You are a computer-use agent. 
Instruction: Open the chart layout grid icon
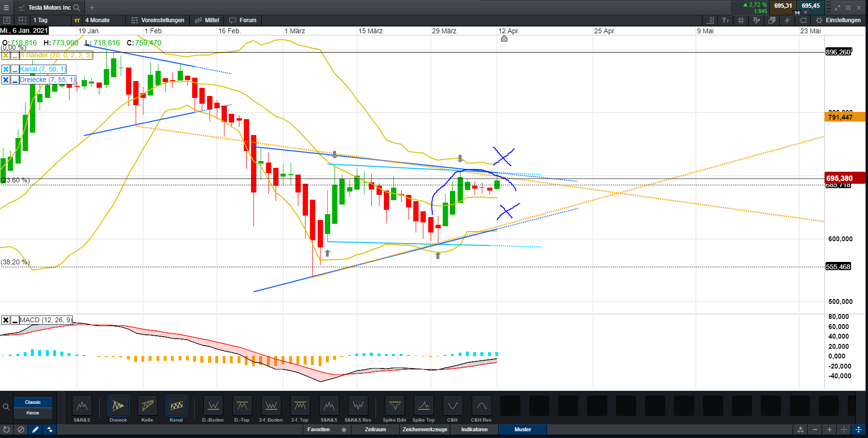tap(22, 20)
